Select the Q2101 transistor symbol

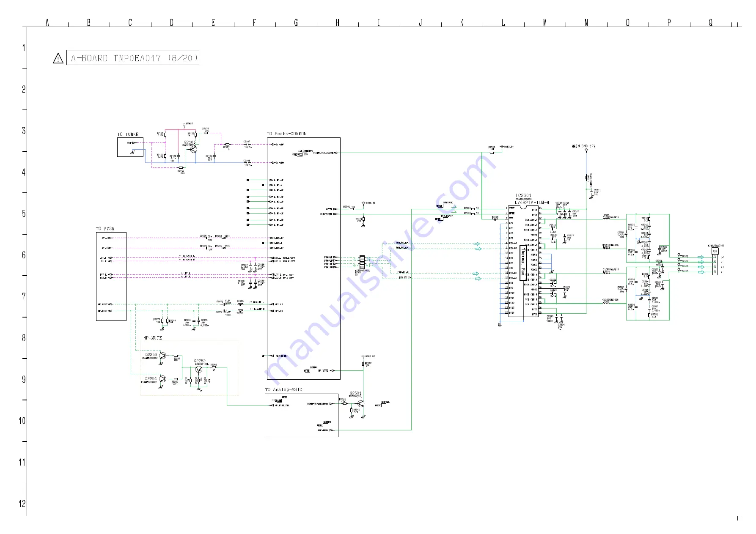[194, 149]
